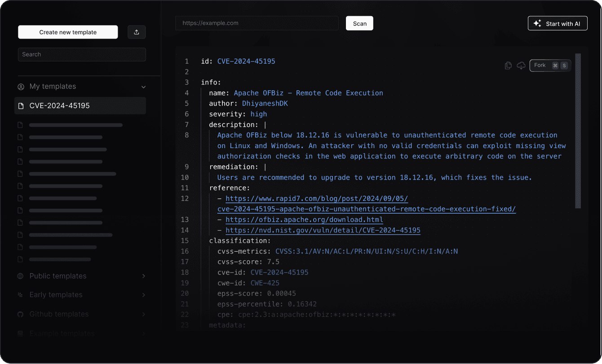Expand the Public templates section
This screenshot has width=602, height=364.
pos(143,276)
